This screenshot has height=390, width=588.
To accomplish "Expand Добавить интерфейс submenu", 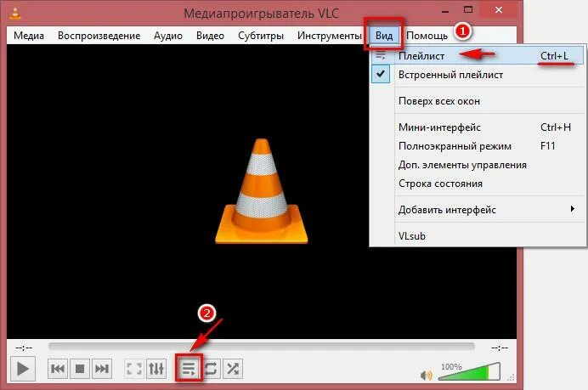I will (x=478, y=210).
